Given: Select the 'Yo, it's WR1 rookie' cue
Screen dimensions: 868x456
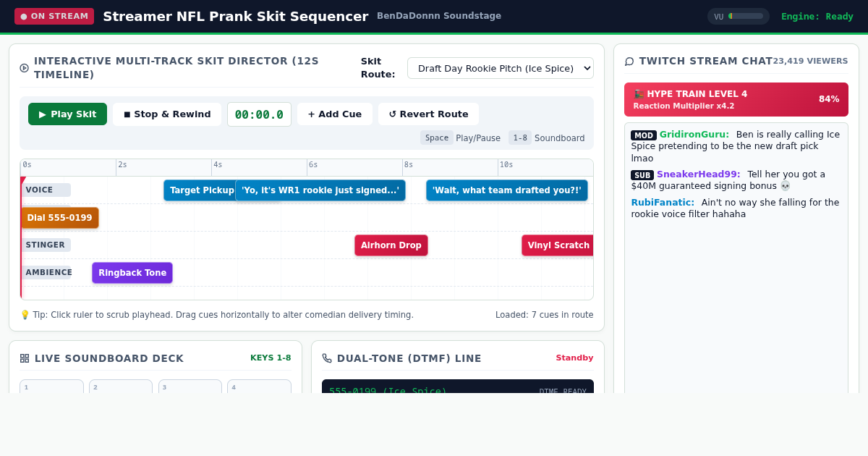Looking at the screenshot, I should [x=320, y=190].
